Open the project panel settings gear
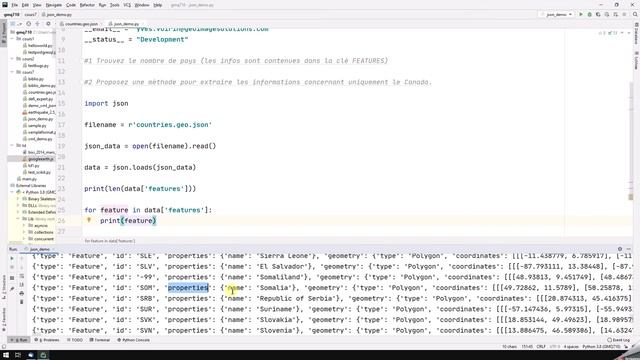The image size is (640, 360). tap(48, 24)
